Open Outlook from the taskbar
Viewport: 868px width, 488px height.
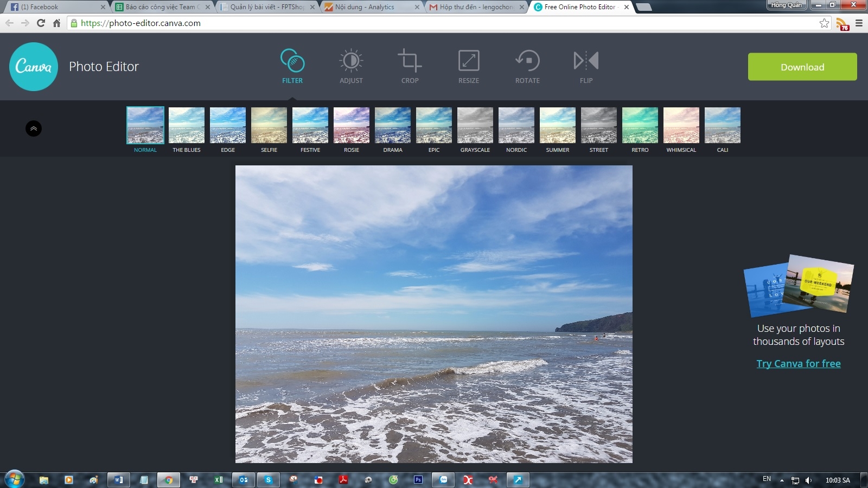(x=244, y=479)
